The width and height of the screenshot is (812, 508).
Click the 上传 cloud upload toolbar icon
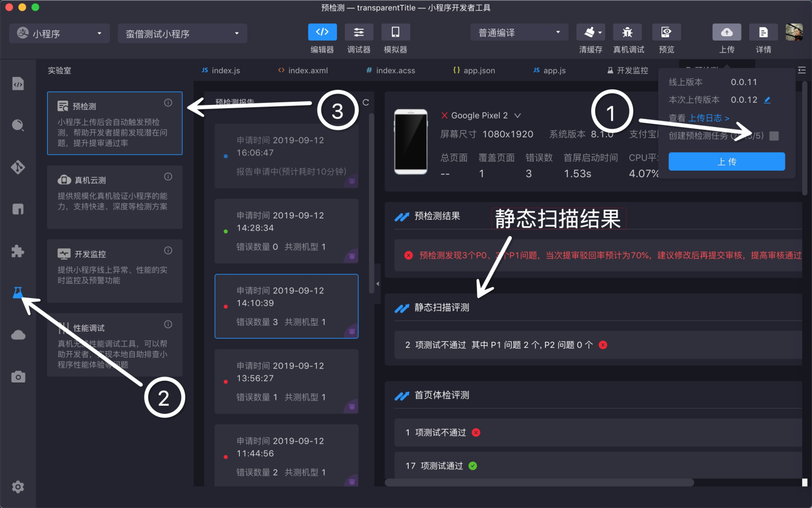pyautogui.click(x=727, y=32)
